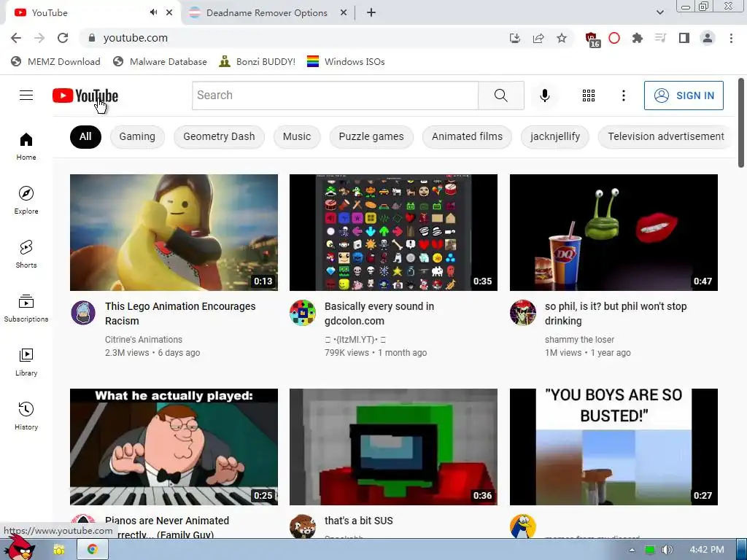Open the Peter Griffin piano video thumbnail
The width and height of the screenshot is (747, 560).
tap(174, 447)
